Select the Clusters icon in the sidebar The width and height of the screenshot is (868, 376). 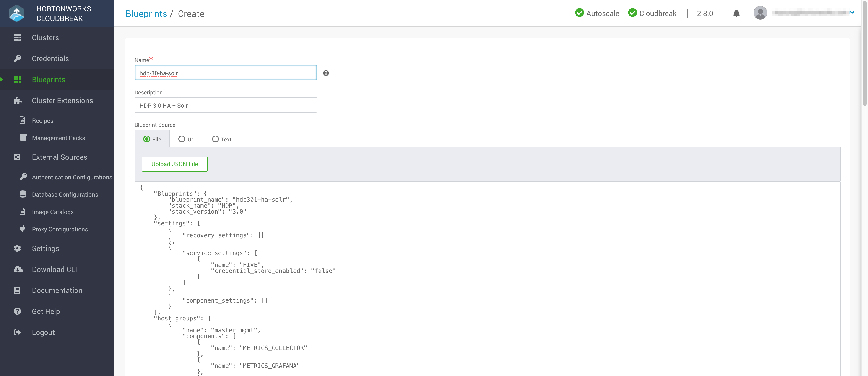pos(18,37)
